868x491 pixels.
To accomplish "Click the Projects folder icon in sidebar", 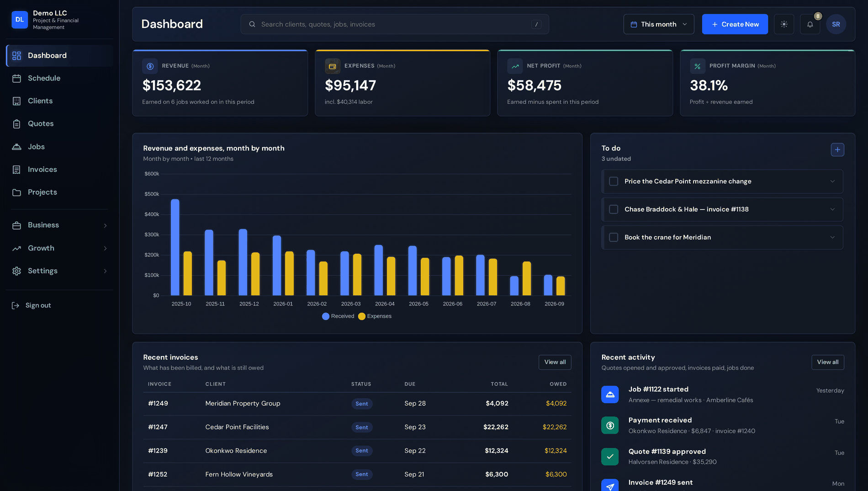I will point(17,192).
